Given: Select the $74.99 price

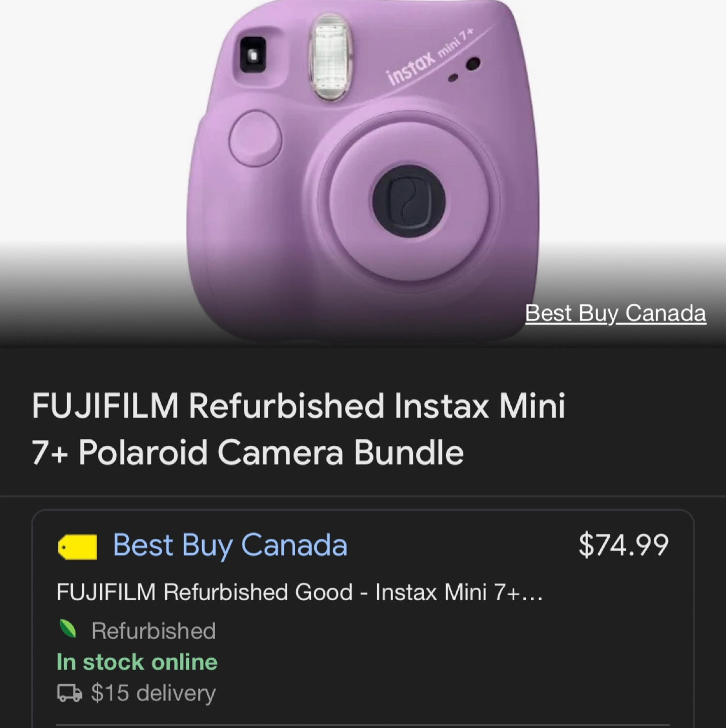Looking at the screenshot, I should pyautogui.click(x=623, y=545).
